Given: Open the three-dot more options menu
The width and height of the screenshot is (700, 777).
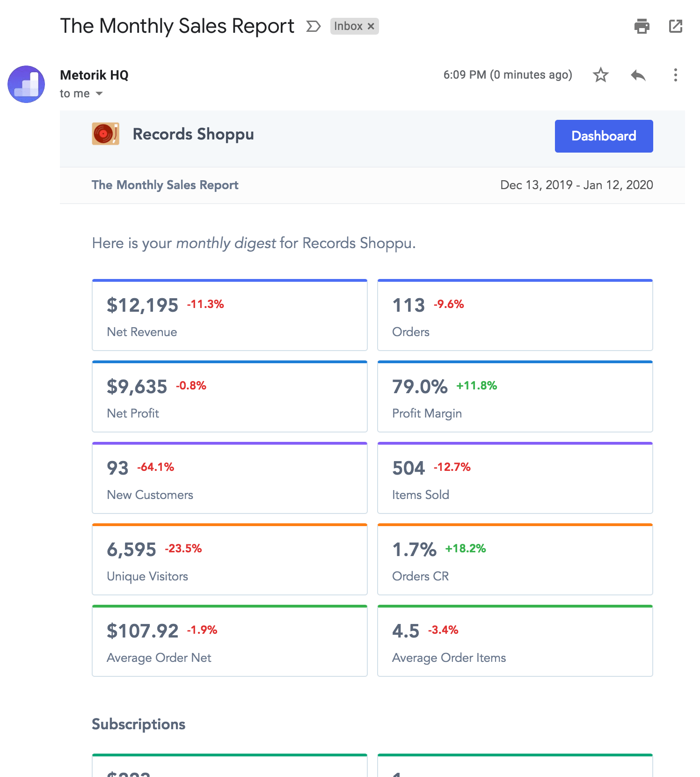Looking at the screenshot, I should point(675,75).
